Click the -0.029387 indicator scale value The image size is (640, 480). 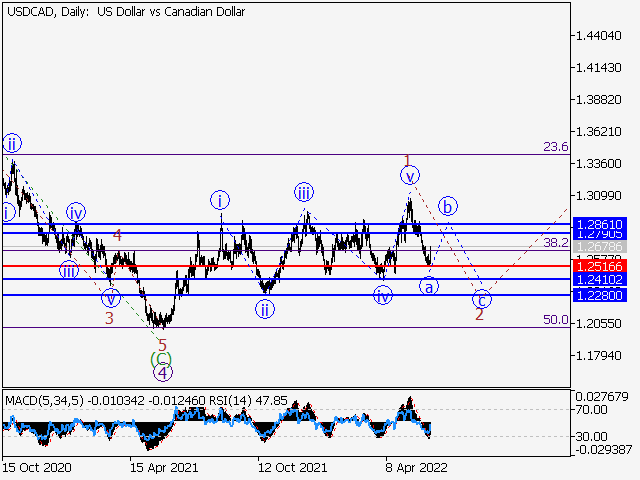pos(604,450)
